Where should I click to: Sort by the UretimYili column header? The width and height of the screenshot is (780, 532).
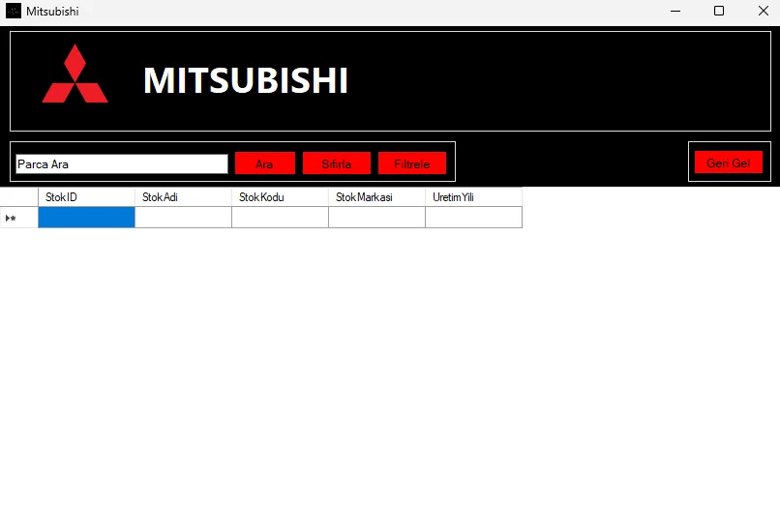coord(473,197)
